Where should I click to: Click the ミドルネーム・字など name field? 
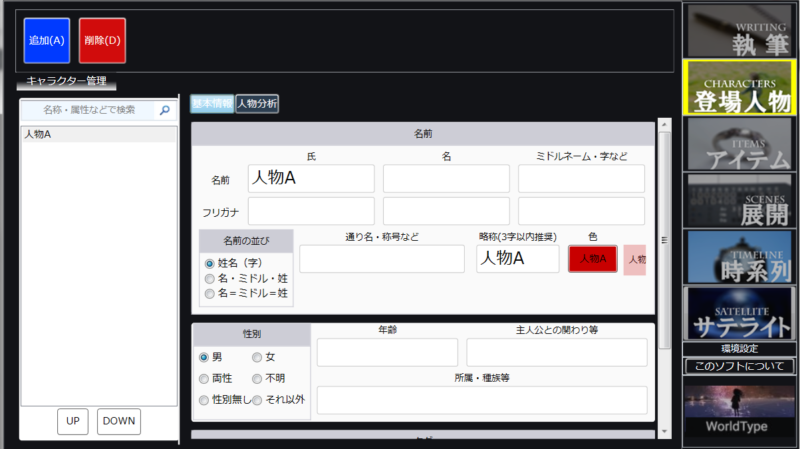point(581,179)
